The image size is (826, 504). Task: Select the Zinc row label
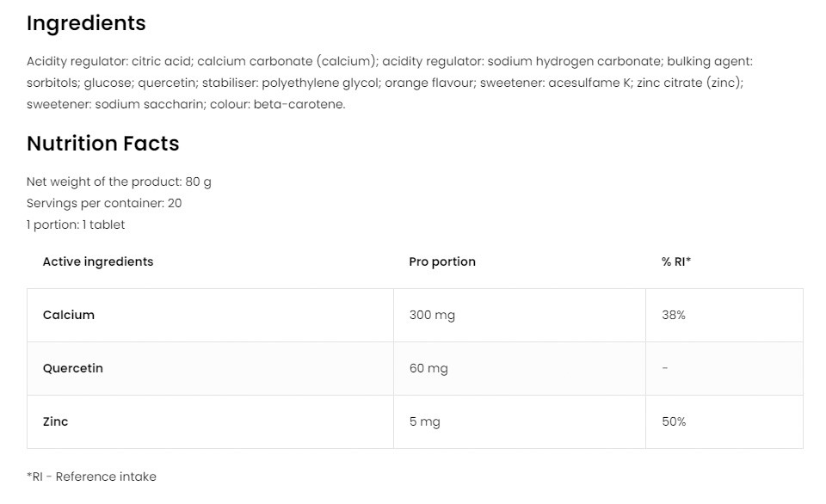tap(56, 421)
